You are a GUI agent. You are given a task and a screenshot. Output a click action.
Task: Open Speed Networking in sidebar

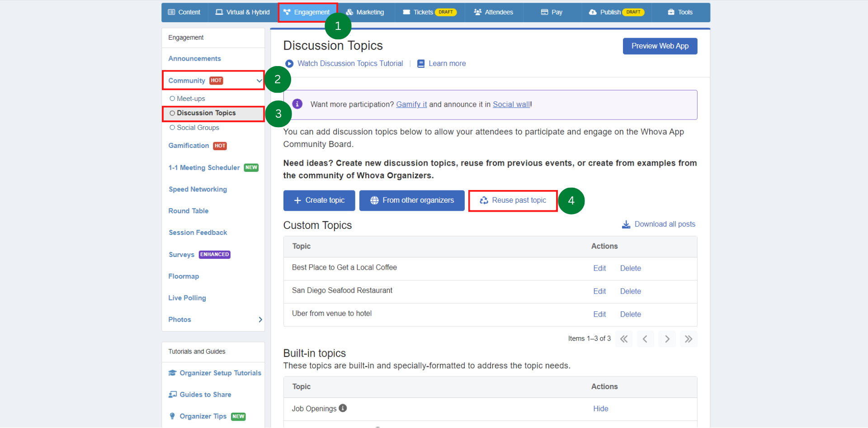198,190
